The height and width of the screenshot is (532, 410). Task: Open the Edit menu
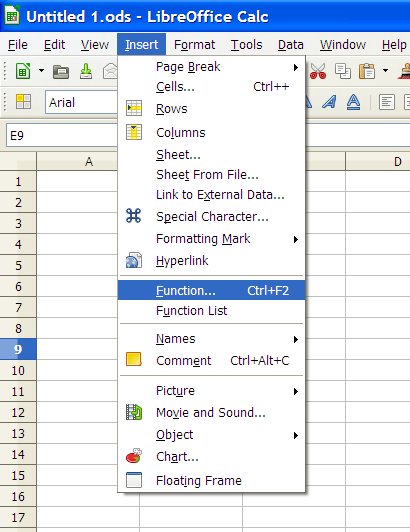[54, 45]
